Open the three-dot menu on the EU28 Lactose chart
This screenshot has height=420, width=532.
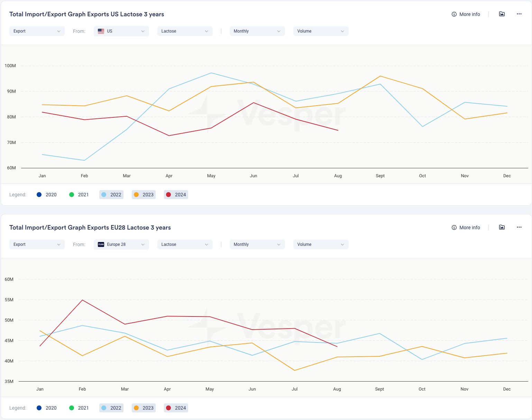[x=519, y=227]
